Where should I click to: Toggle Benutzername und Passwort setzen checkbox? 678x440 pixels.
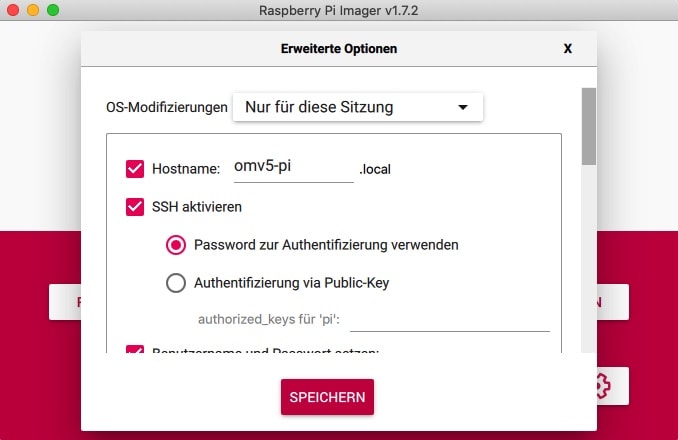pyautogui.click(x=135, y=350)
